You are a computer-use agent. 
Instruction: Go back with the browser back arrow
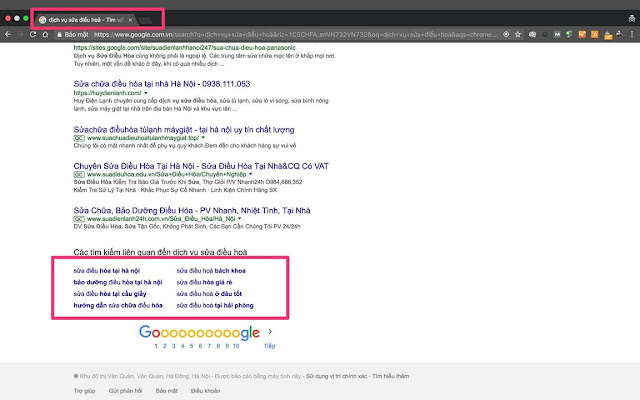(x=8, y=35)
